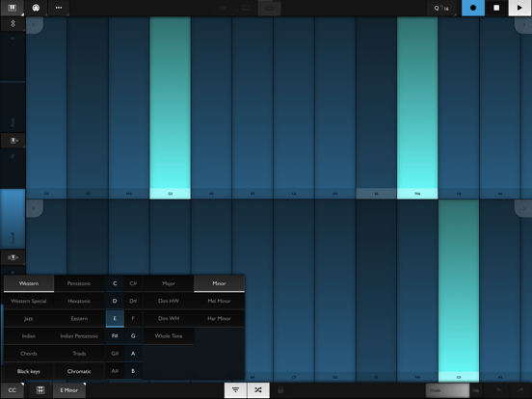Shift upper keyboard right with arrow tab
This screenshot has width=532, height=399.
pos(523,25)
